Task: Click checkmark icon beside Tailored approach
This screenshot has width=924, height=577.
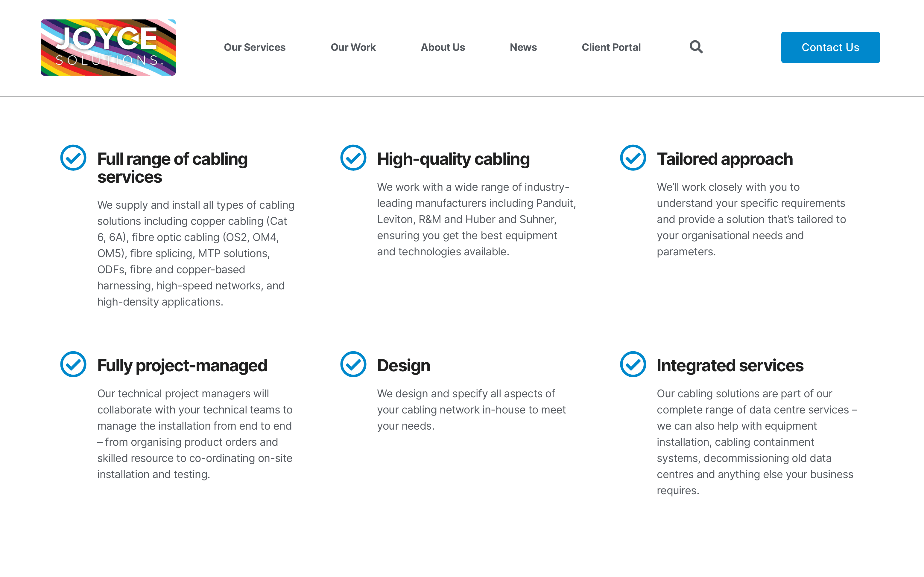Action: tap(633, 158)
